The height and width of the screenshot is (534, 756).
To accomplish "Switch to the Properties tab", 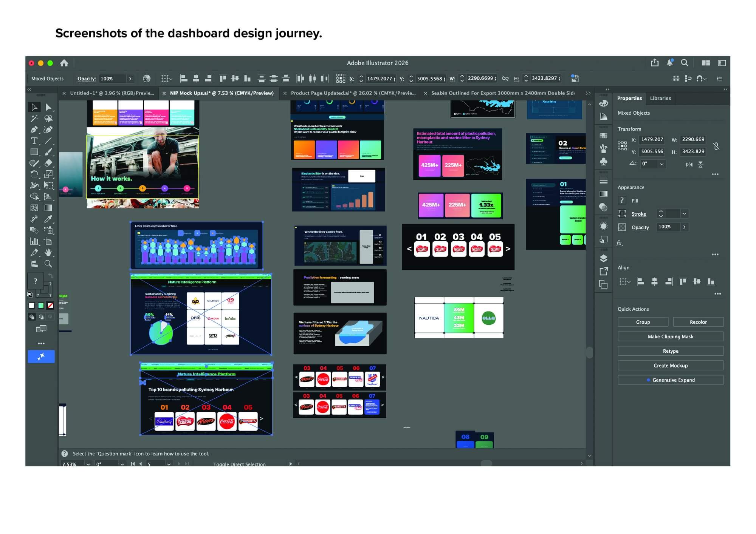I will (629, 98).
